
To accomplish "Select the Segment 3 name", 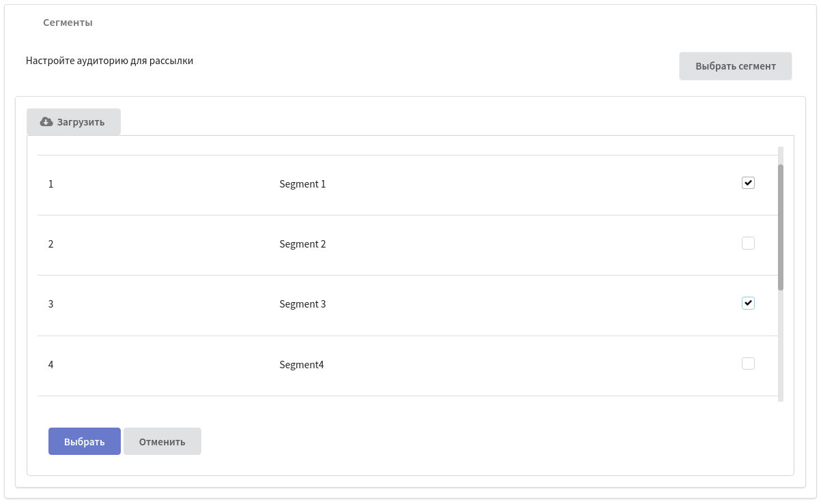I will click(x=302, y=304).
